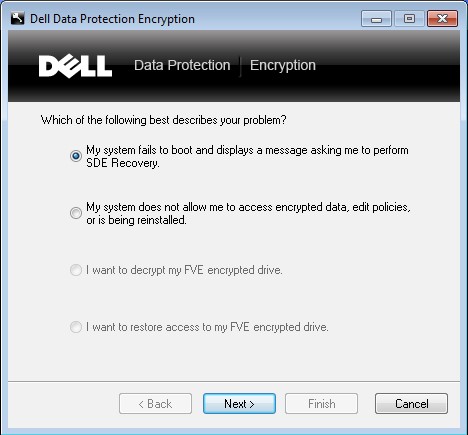
Task: Click the 'Encryption' banner heading
Action: [283, 66]
